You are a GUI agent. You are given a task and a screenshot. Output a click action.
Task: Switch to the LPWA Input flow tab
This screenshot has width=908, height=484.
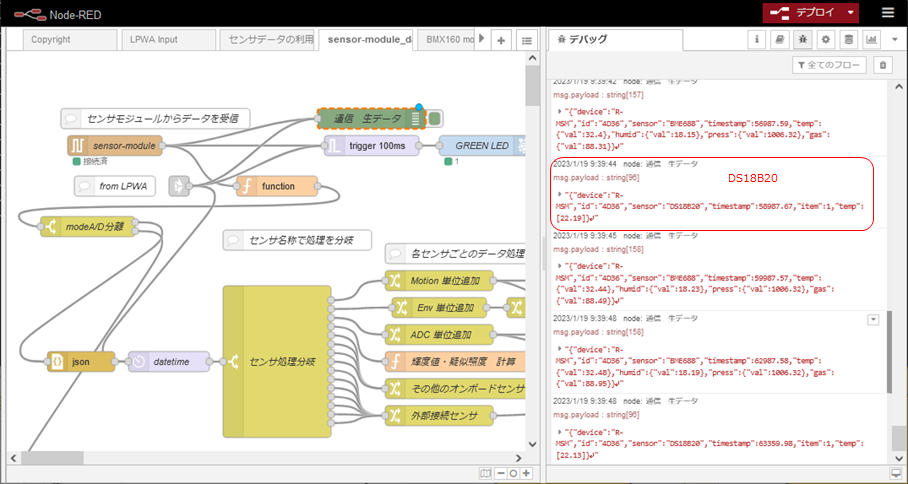coord(154,40)
